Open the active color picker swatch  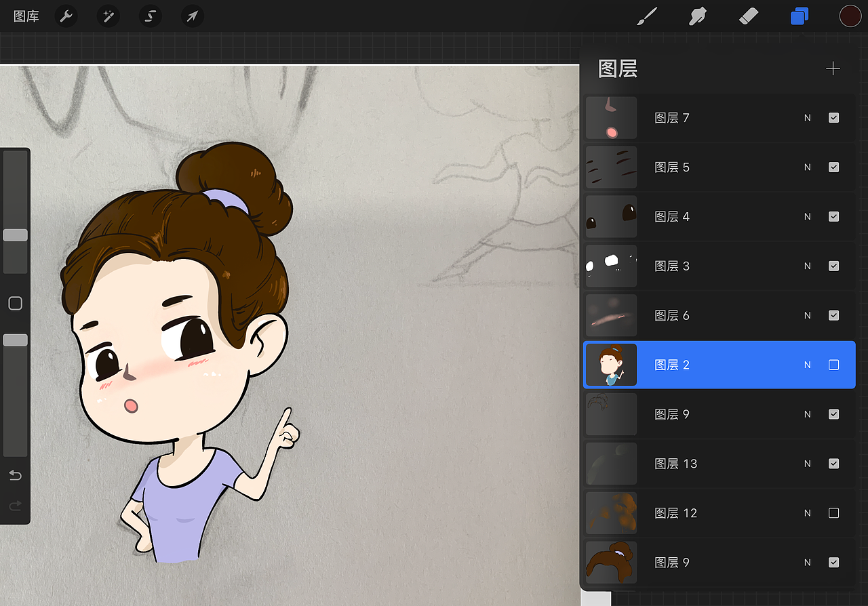(x=850, y=16)
